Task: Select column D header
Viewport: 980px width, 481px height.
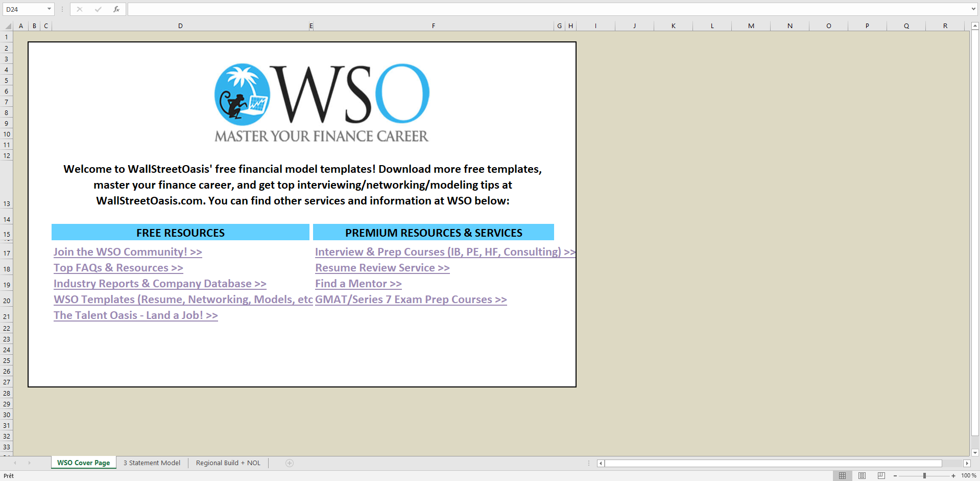Action: pos(180,26)
